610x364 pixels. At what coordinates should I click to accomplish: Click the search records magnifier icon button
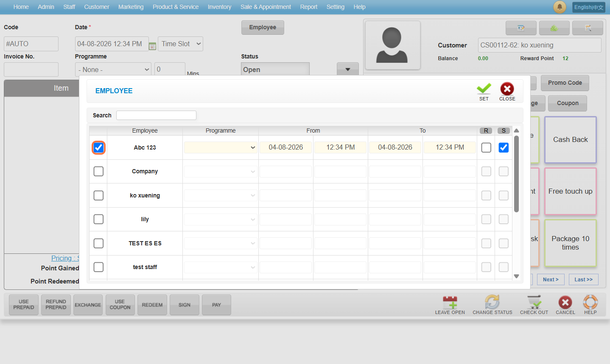point(588,28)
